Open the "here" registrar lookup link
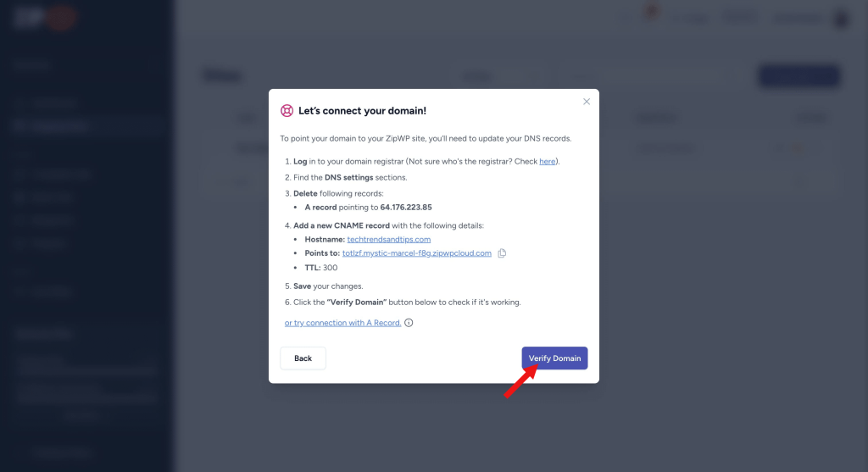 [x=548, y=161]
